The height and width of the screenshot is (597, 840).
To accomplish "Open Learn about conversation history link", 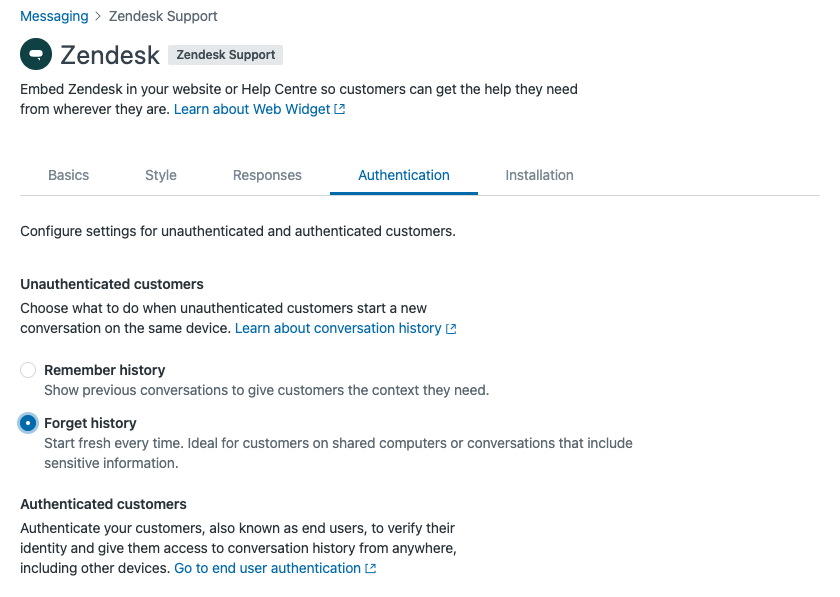I will 338,328.
